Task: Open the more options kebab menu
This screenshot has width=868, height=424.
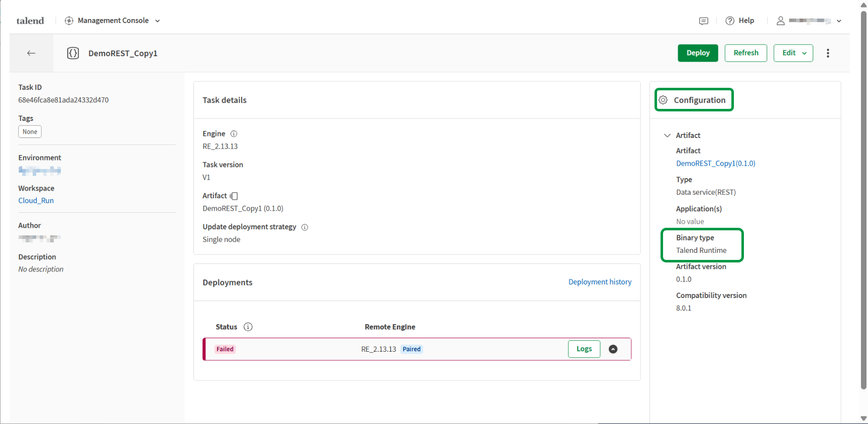Action: pyautogui.click(x=828, y=53)
